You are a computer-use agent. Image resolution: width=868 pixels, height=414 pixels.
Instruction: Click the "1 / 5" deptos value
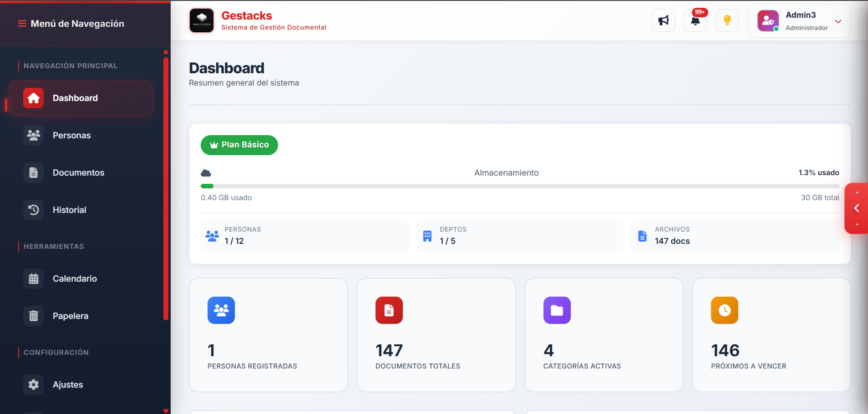(447, 241)
